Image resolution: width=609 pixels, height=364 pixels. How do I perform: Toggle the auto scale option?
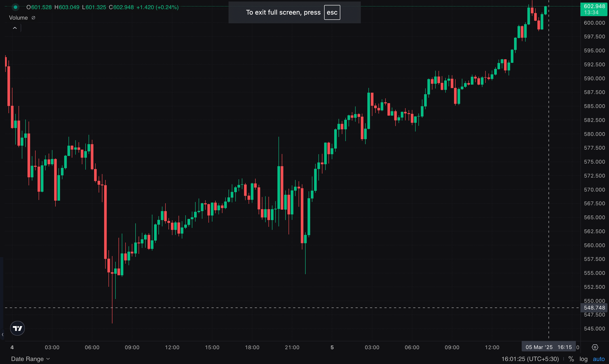(x=599, y=359)
